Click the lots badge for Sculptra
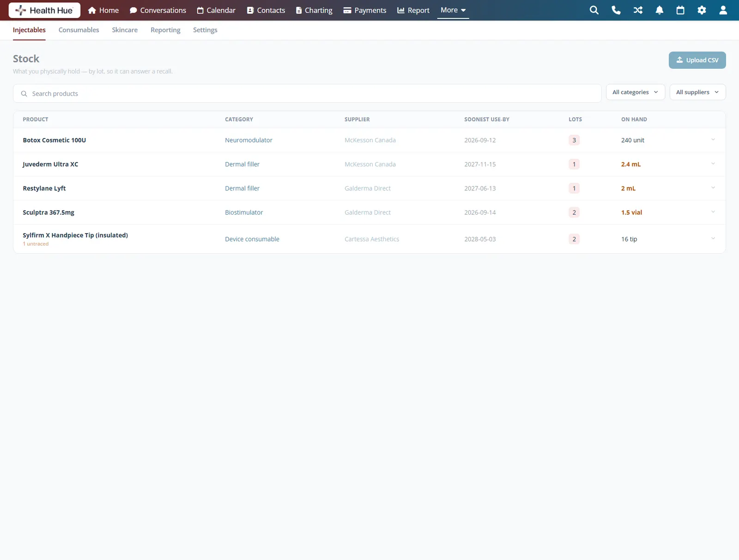 (574, 212)
